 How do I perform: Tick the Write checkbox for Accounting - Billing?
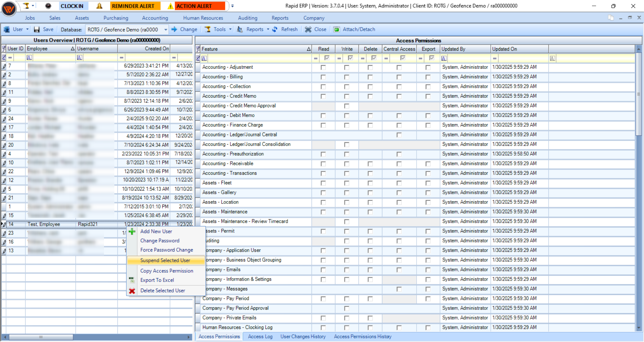[346, 77]
